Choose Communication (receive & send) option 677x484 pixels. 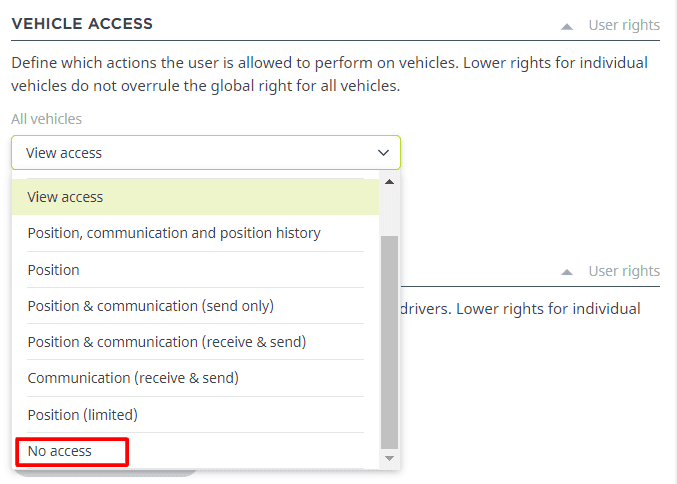[133, 378]
